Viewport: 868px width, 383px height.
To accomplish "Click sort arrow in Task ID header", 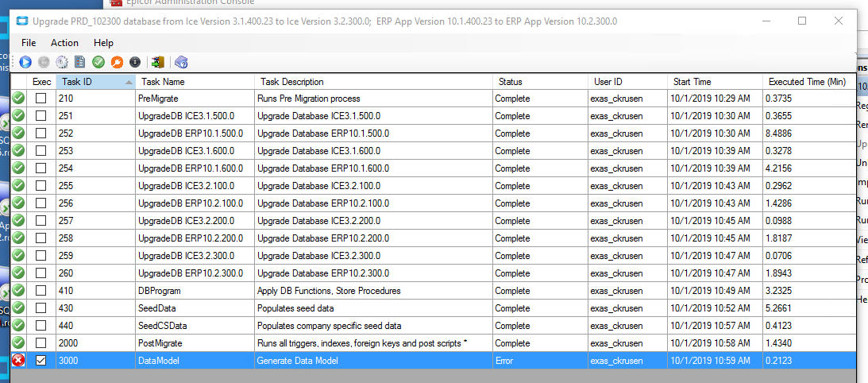I will coord(129,82).
